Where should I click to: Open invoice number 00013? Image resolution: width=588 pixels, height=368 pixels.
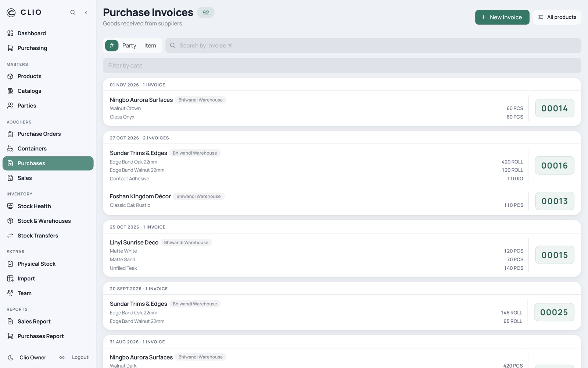coord(555,201)
